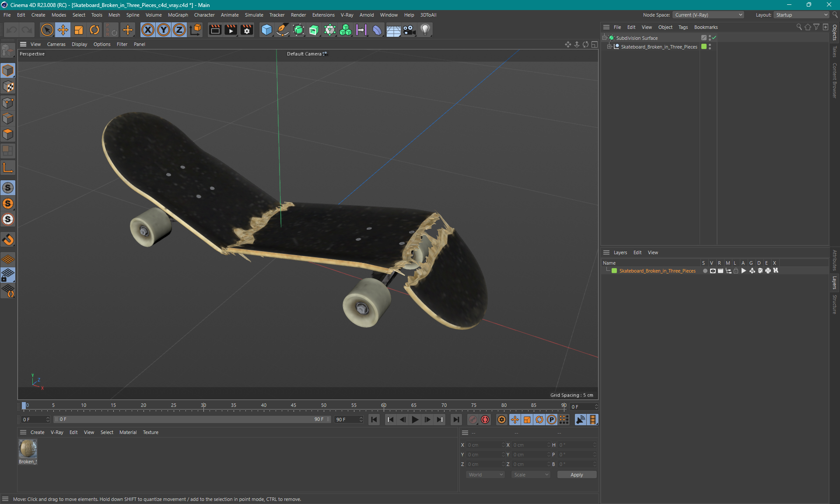Go to start of animation

(374, 420)
